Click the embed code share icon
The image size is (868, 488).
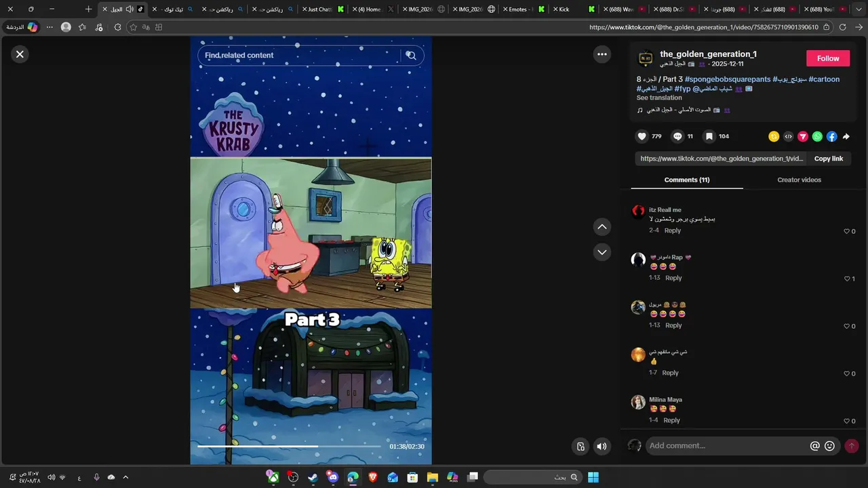coord(788,136)
